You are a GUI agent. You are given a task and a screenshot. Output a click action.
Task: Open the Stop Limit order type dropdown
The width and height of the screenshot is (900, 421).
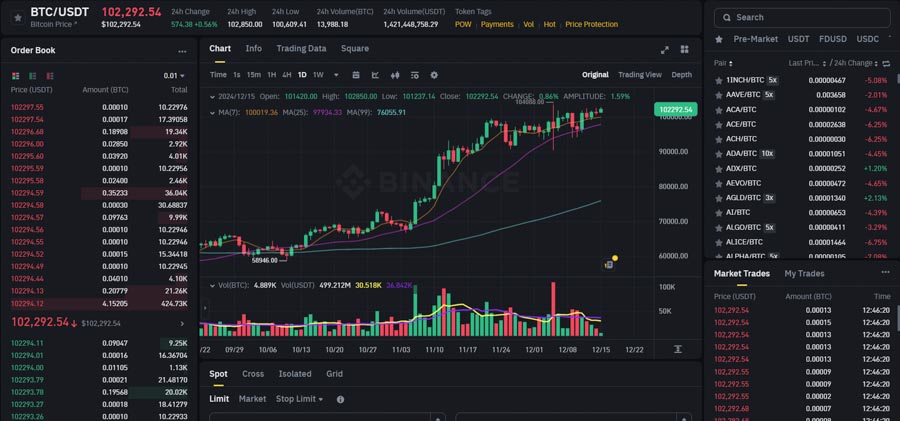coord(299,399)
